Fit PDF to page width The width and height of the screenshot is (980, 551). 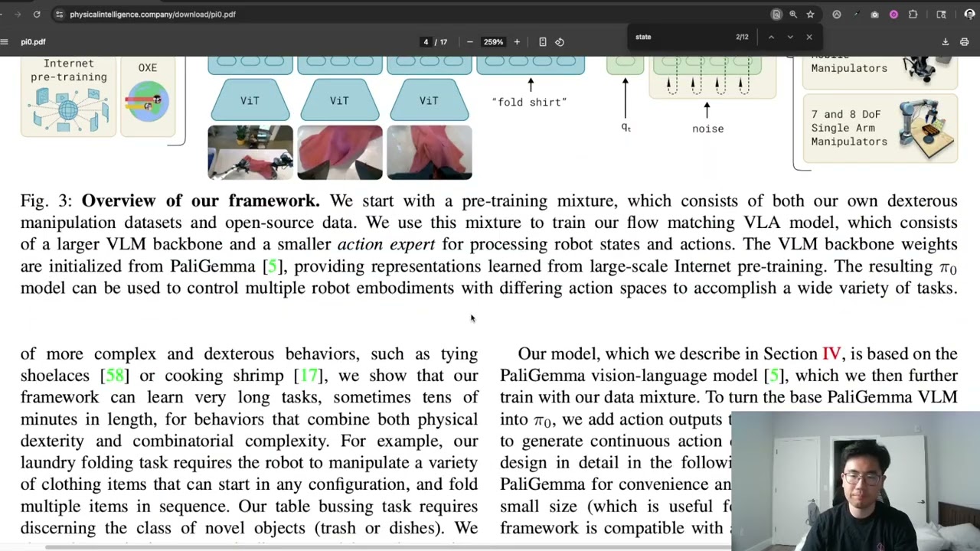pos(543,42)
